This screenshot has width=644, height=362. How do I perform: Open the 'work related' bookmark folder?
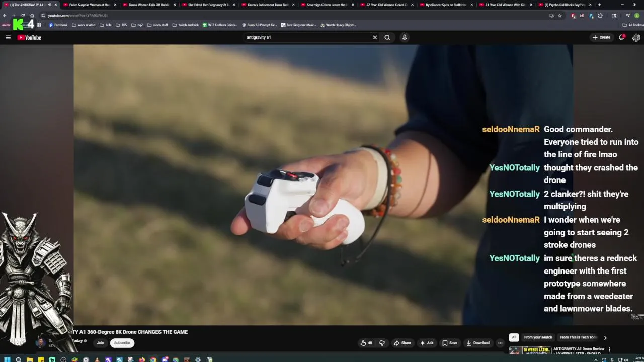(84, 25)
